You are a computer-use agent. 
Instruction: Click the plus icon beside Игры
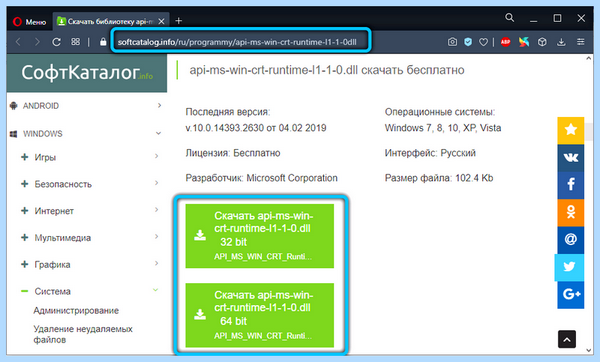[24, 157]
